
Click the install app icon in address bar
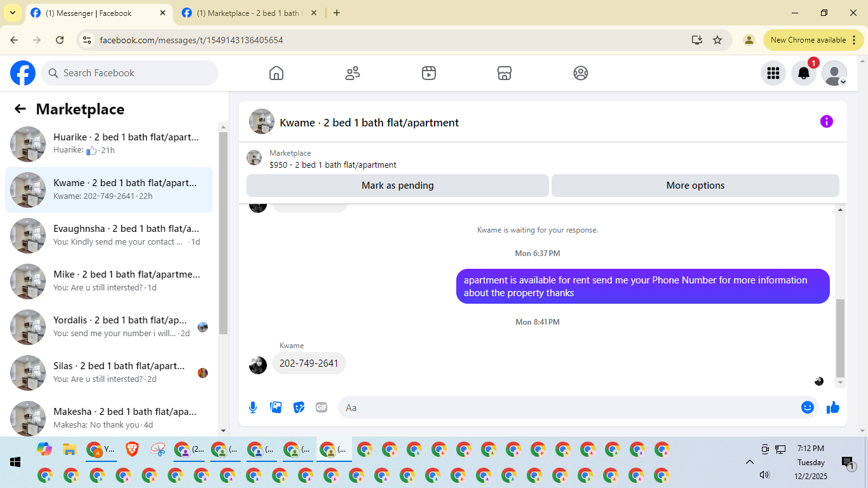[x=697, y=40]
